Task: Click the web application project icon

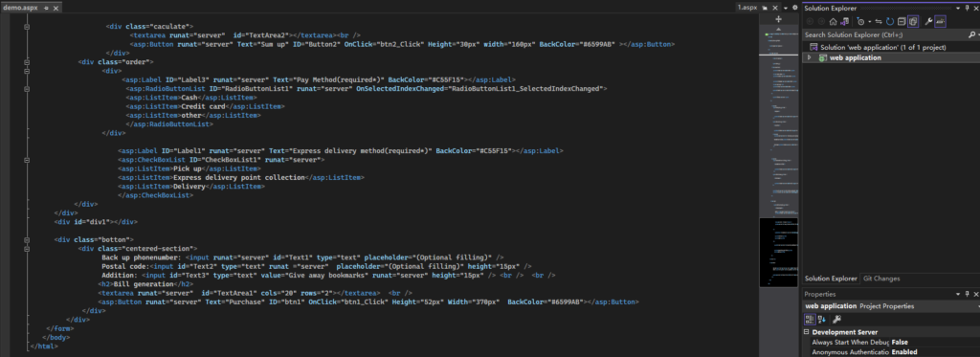Action: pyautogui.click(x=822, y=57)
